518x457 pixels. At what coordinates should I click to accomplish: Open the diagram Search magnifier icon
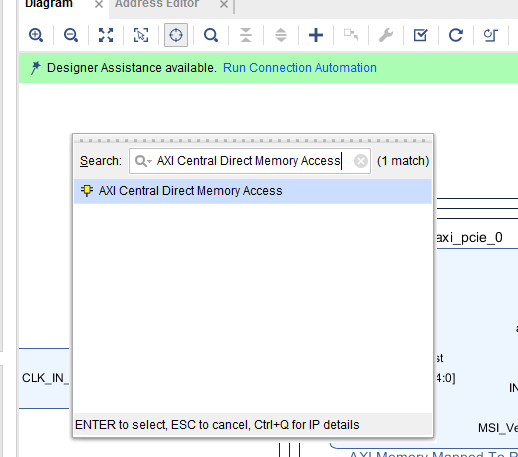[211, 35]
